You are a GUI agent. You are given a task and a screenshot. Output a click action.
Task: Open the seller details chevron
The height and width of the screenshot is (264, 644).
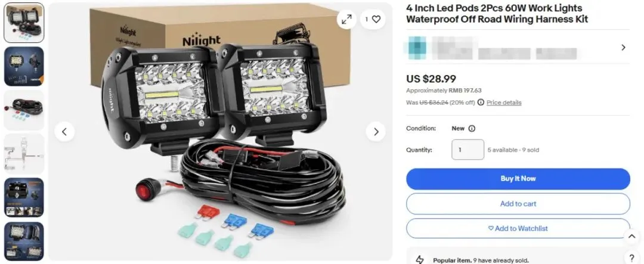tap(623, 47)
